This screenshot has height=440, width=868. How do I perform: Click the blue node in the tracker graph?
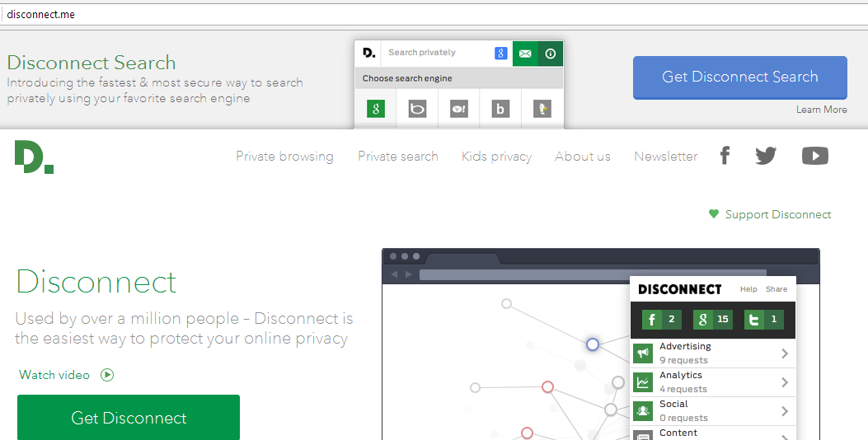[x=593, y=344]
